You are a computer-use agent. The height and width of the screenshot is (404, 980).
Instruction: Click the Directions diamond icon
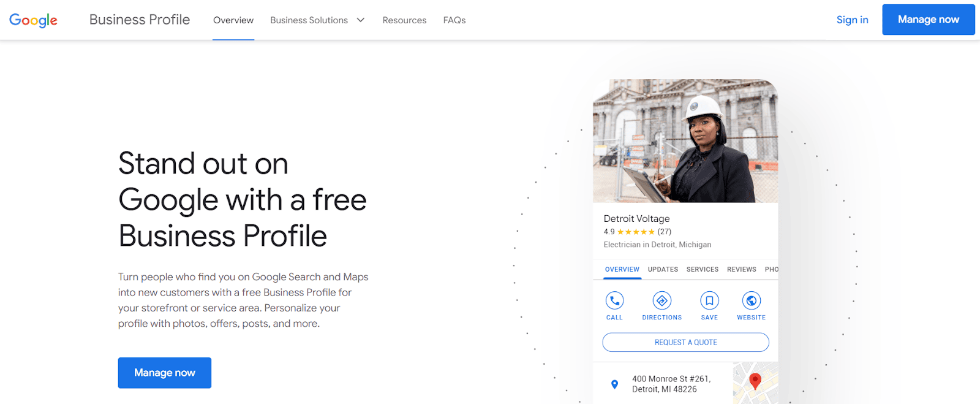661,301
